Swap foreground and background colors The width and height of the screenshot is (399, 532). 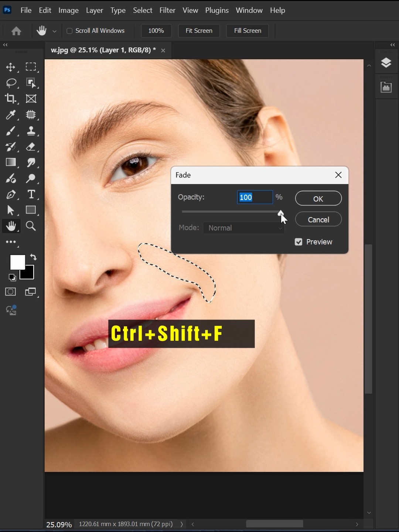click(x=33, y=257)
